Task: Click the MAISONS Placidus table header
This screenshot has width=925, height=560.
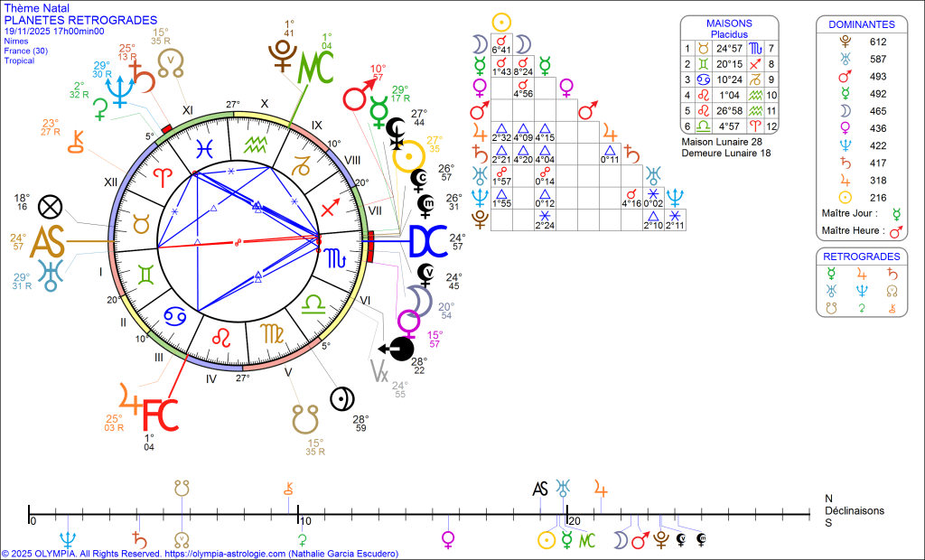Action: (729, 28)
